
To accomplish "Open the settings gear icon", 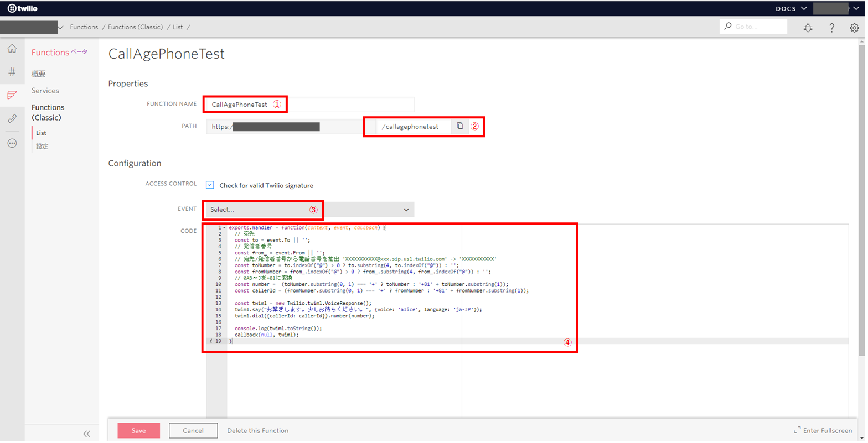I will click(x=854, y=27).
